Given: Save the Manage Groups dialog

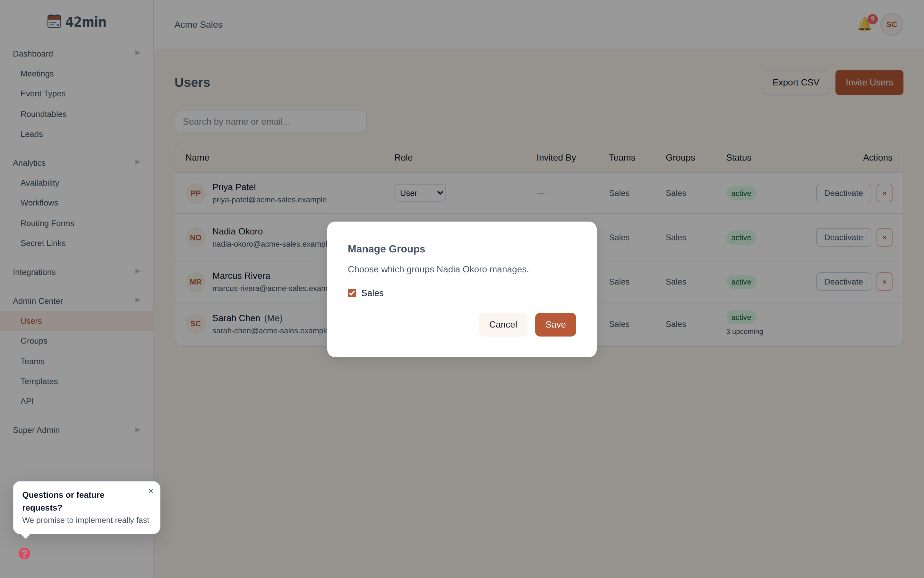Looking at the screenshot, I should (555, 325).
